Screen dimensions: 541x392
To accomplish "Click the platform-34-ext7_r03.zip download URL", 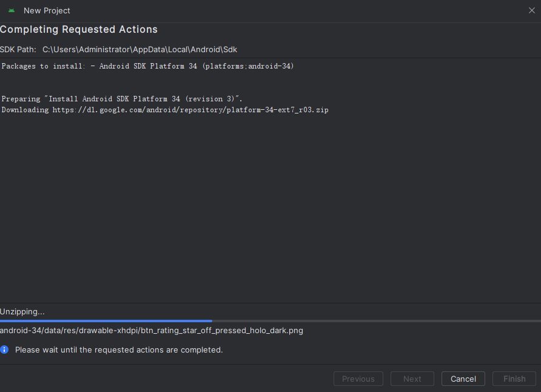I will (x=190, y=110).
